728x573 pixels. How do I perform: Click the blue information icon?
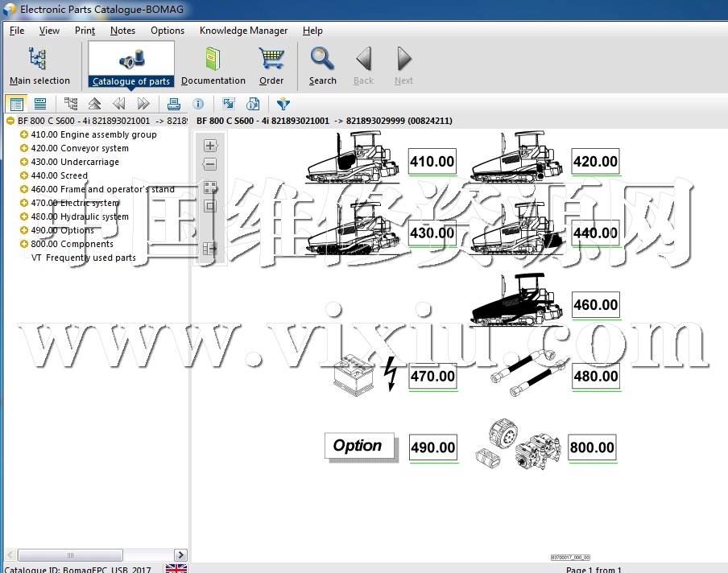198,104
